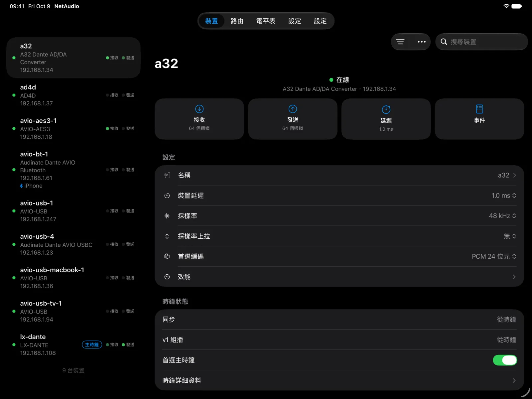
Task: Click the 名稱 text cursor icon
Action: point(167,175)
